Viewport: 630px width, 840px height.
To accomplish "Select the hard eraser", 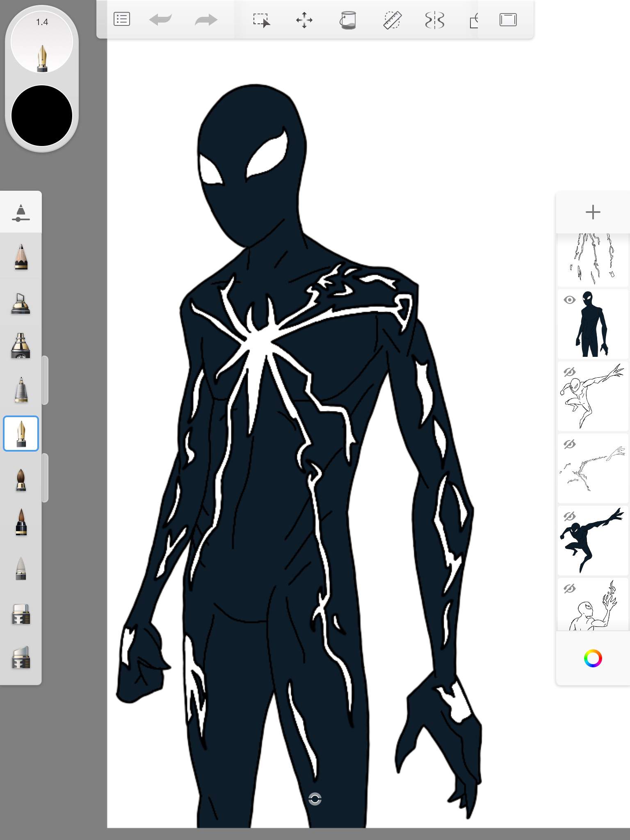I will 21,614.
